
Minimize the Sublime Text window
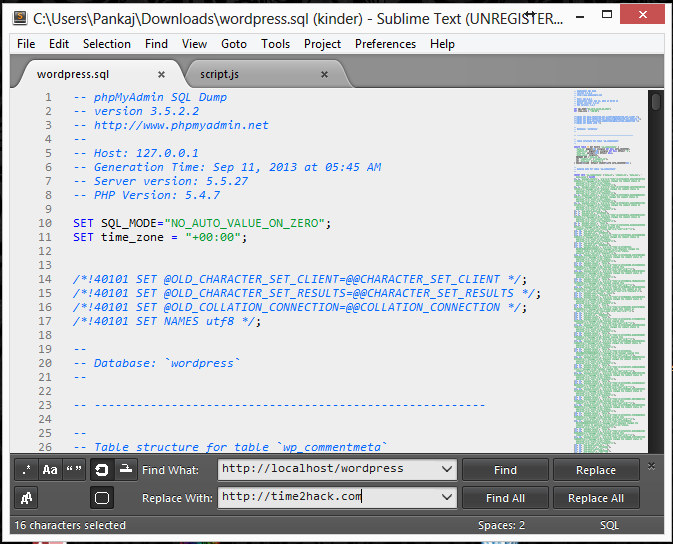tap(580, 17)
